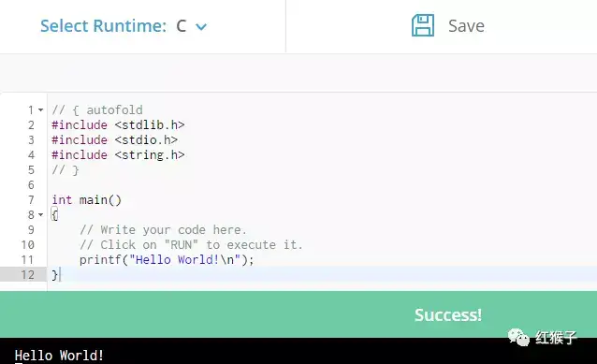Collapse the main function block at line 8
This screenshot has height=364, width=597.
point(41,215)
